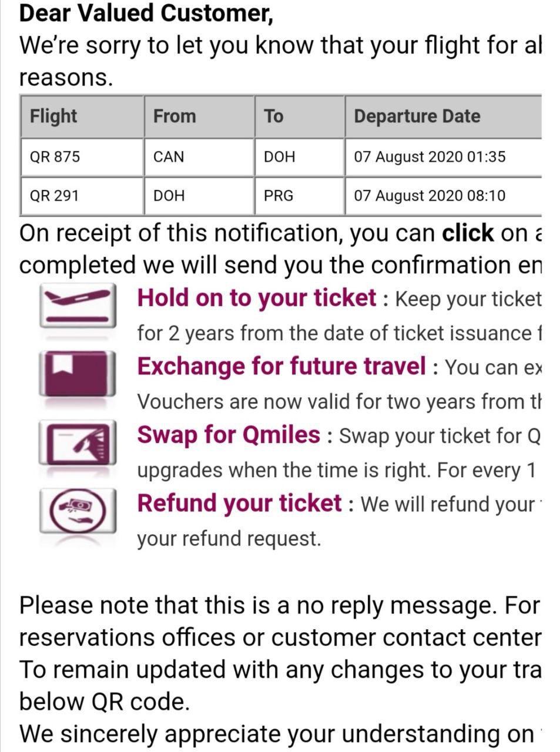Click the Dear Valued Customer greeting
Viewport: 560px width, 752px height.
(146, 13)
